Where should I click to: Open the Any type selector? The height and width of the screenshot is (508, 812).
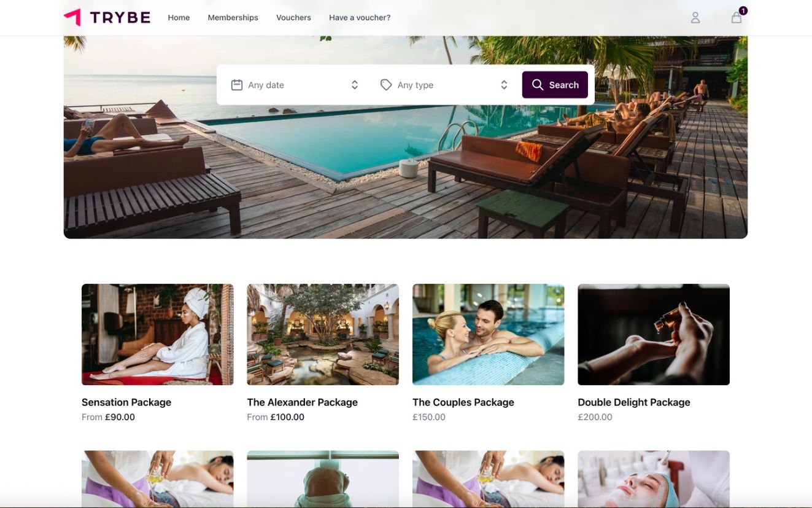point(444,85)
